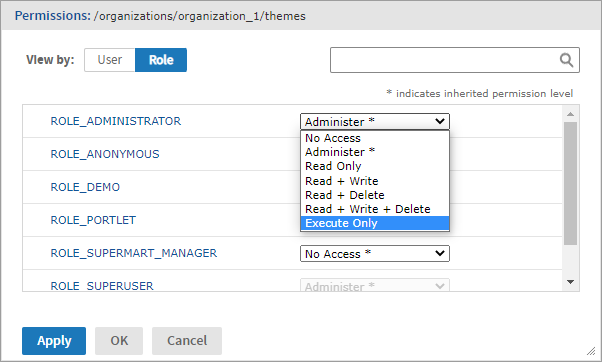The image size is (602, 362).
Task: Click scrollbar up arrow in role list
Action: click(571, 114)
